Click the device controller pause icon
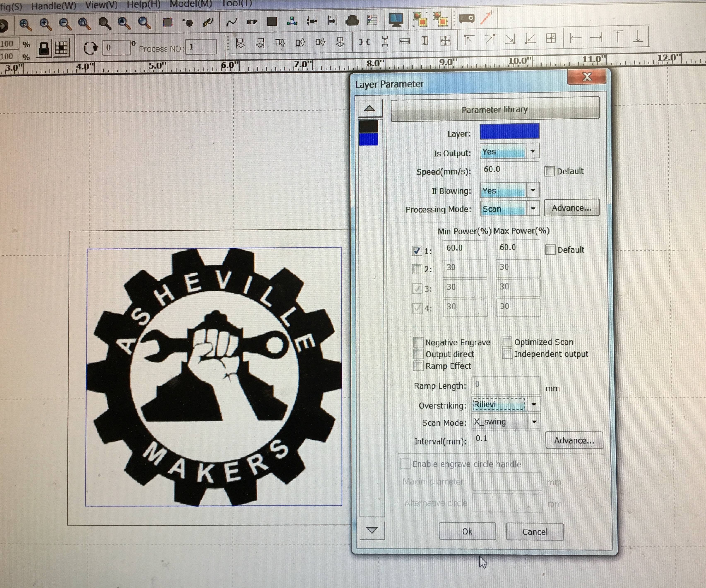 click(466, 18)
